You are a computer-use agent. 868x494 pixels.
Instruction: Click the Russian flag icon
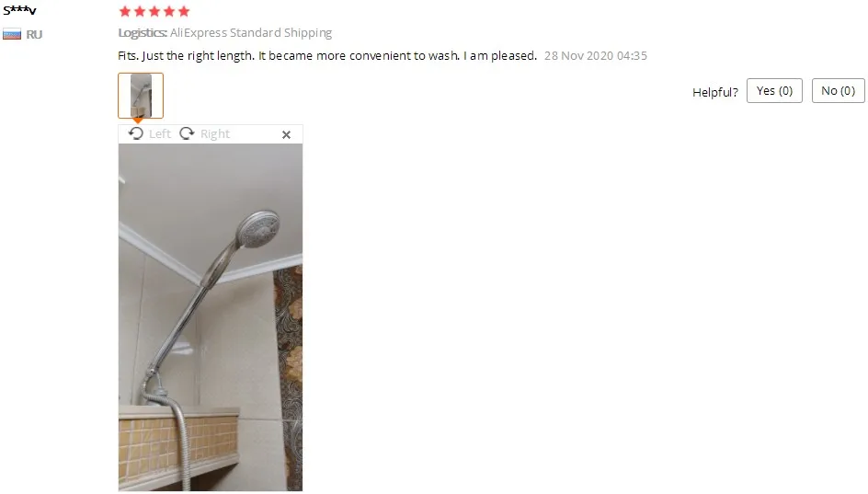(x=12, y=34)
